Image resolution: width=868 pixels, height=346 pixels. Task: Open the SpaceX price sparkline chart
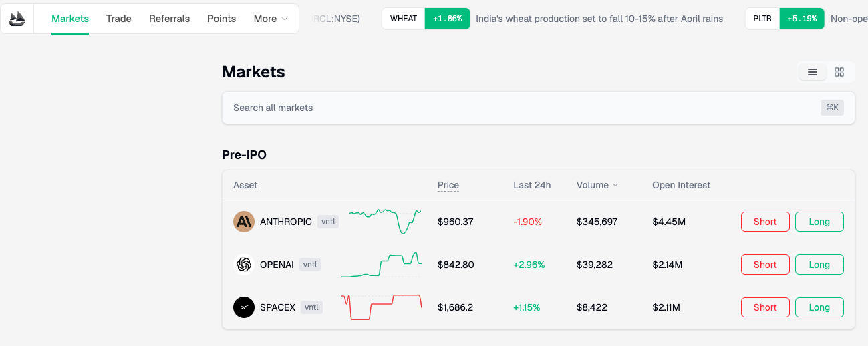[382, 307]
